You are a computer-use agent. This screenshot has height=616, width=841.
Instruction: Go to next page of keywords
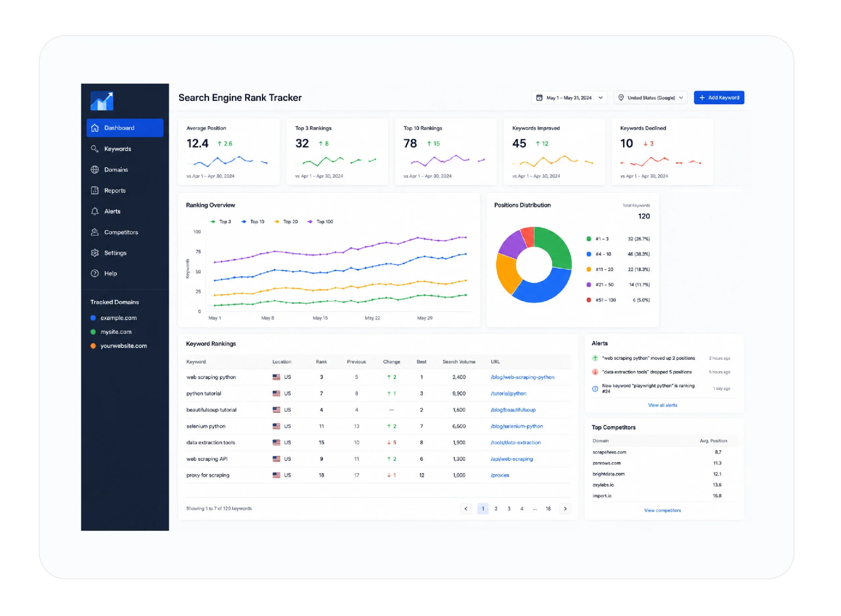coord(565,509)
